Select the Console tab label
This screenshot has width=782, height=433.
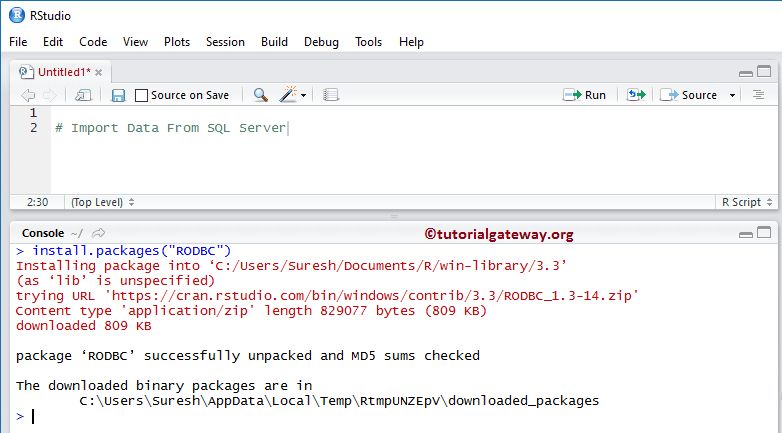[43, 233]
